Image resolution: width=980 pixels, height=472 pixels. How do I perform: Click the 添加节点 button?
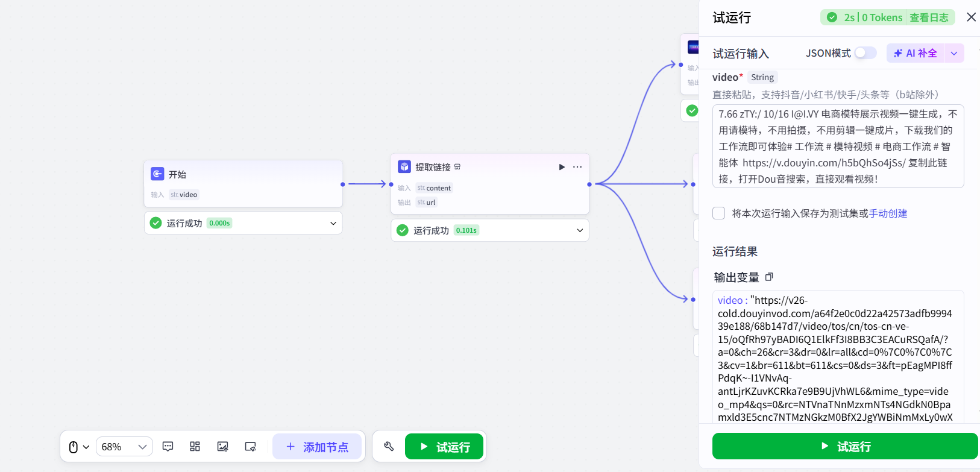tap(317, 447)
